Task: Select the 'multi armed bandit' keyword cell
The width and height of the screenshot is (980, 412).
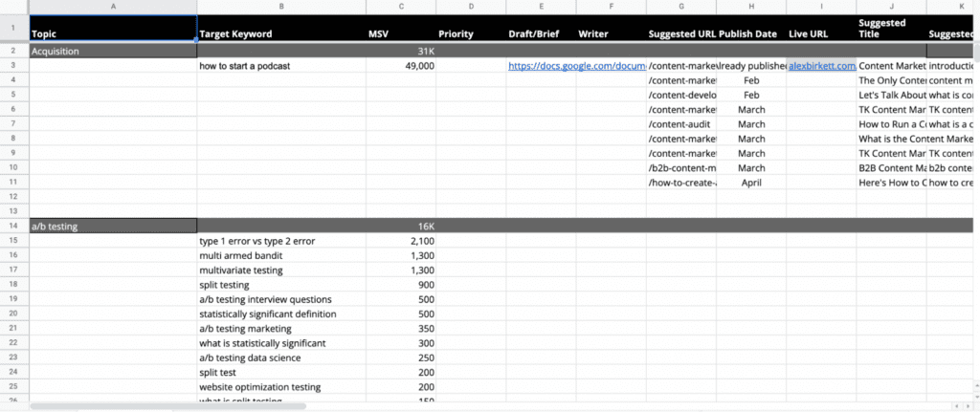Action: click(281, 255)
